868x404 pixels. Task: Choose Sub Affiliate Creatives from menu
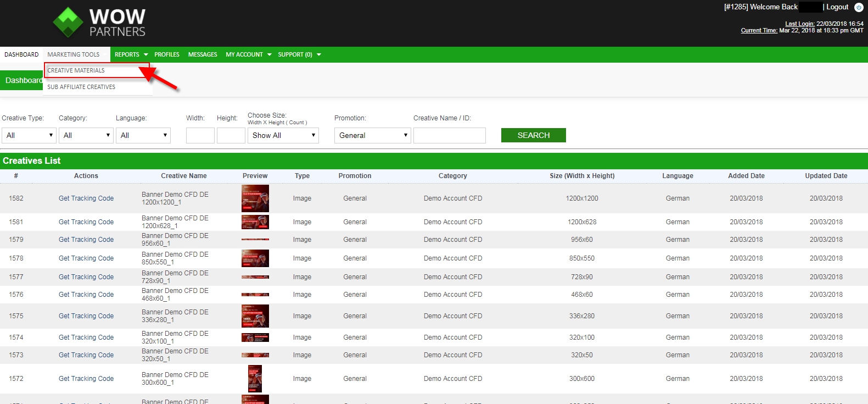tap(81, 87)
